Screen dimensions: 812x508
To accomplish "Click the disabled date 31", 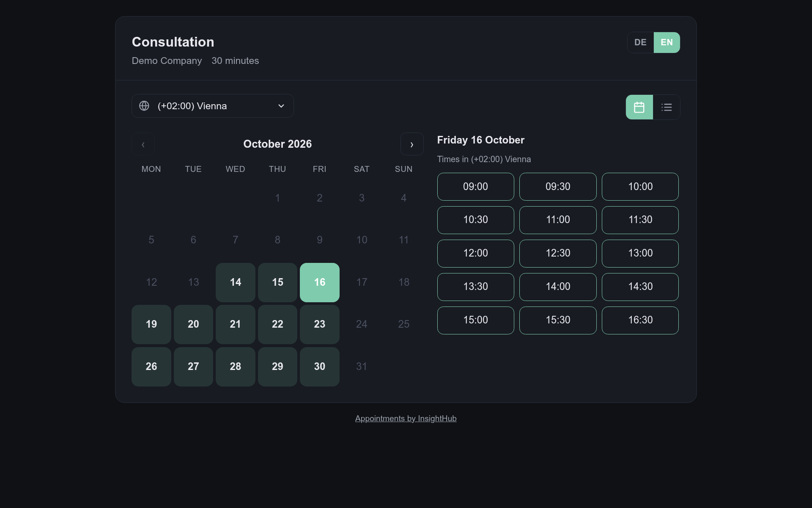I will point(362,367).
